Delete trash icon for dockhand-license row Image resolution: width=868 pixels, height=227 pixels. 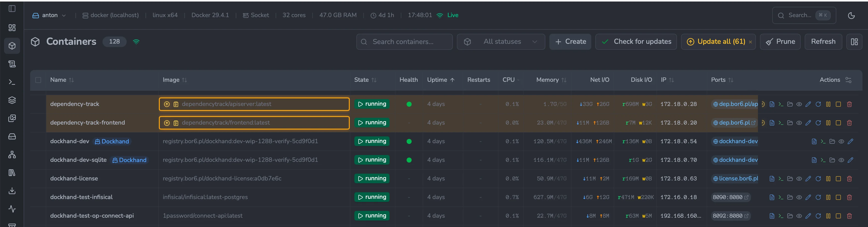849,179
